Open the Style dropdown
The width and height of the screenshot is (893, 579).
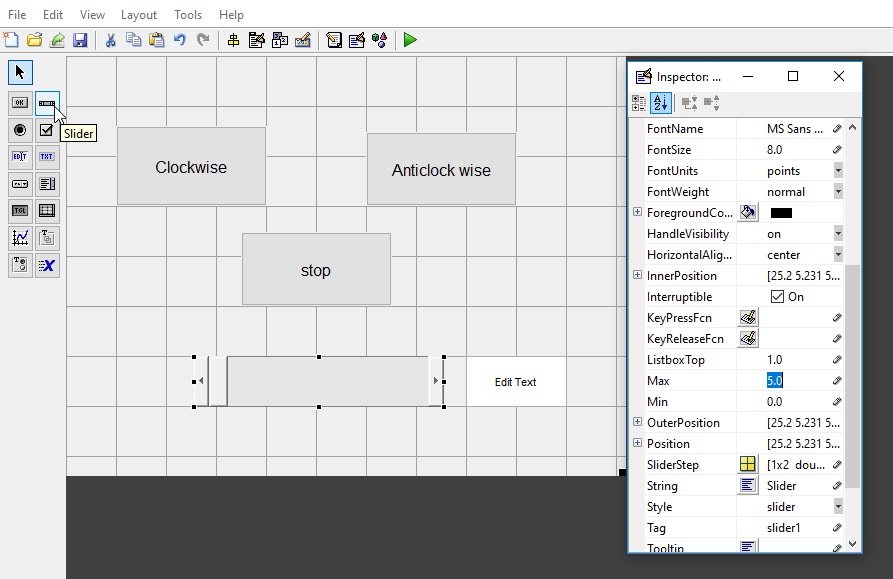tap(838, 507)
